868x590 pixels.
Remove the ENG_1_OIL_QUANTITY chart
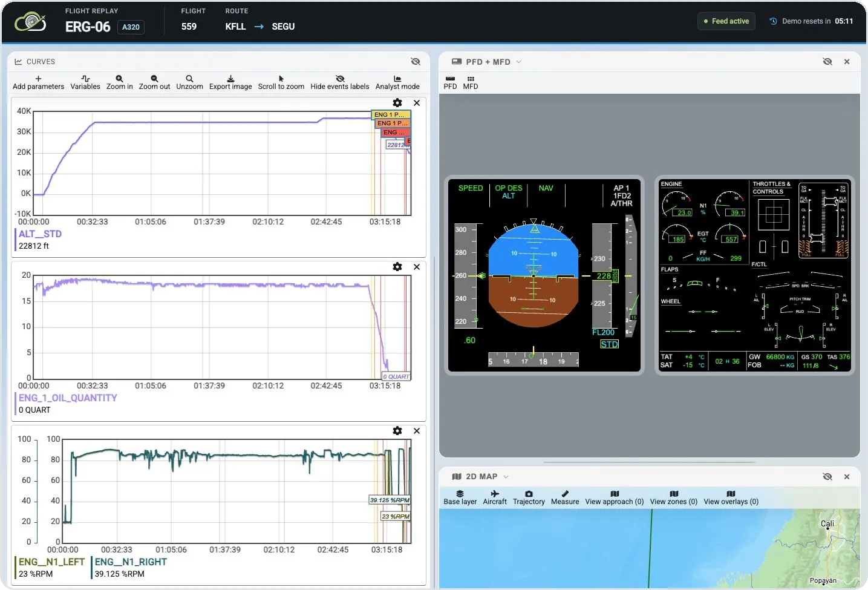[x=417, y=267]
